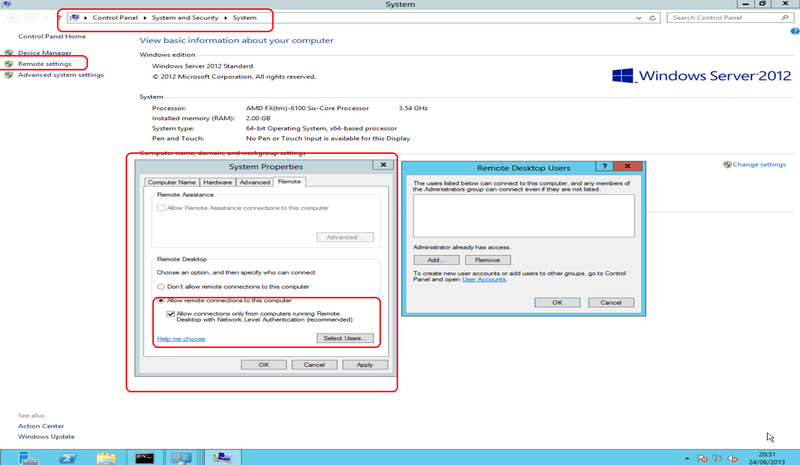Select Control Panel in the address breadcrumb
Screen dimensions: 800x465
coord(115,17)
